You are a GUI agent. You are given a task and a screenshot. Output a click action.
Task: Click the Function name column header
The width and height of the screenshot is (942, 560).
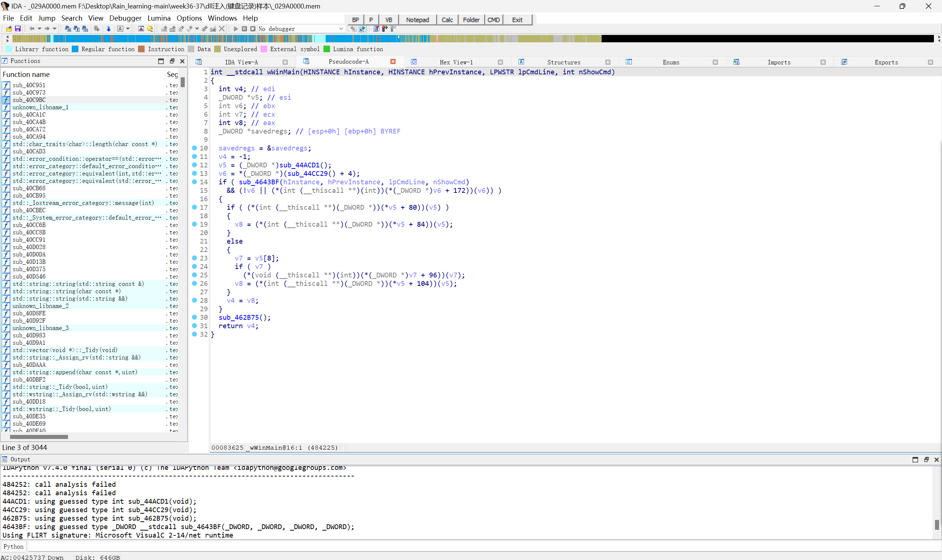tap(83, 74)
